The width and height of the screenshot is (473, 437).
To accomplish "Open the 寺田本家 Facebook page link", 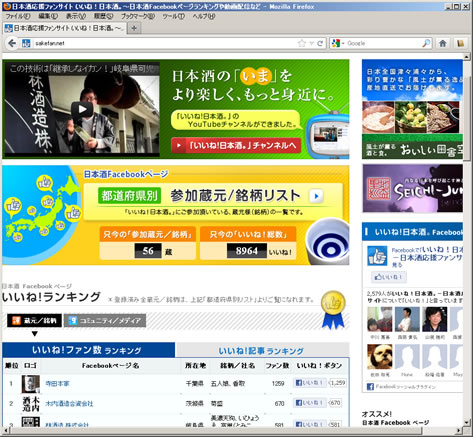I will click(57, 384).
